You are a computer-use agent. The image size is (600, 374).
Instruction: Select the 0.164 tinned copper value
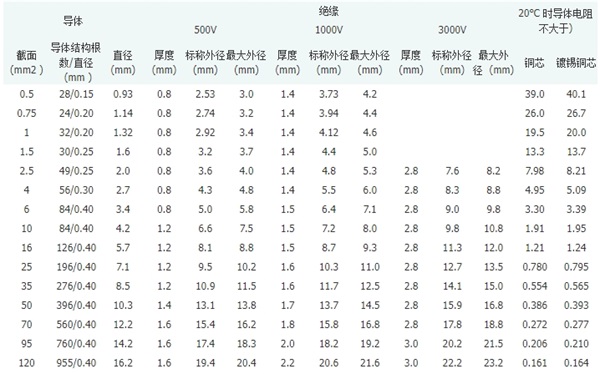pyautogui.click(x=576, y=363)
